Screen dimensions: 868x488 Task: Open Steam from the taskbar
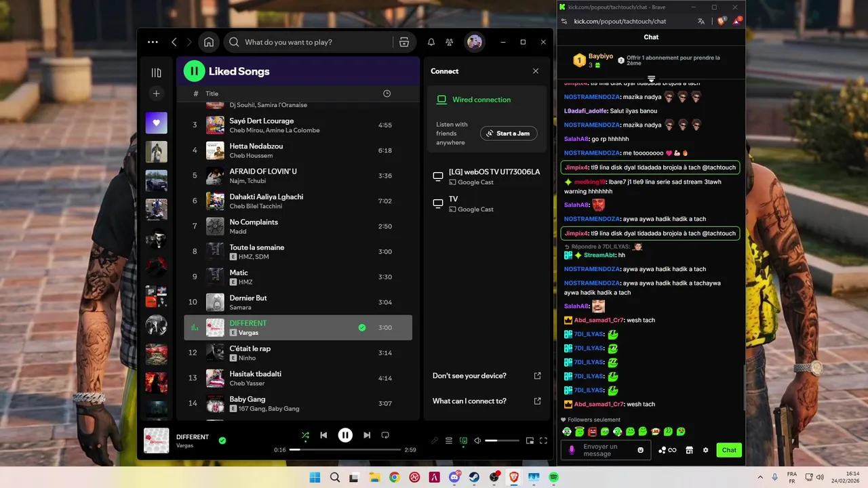click(474, 478)
